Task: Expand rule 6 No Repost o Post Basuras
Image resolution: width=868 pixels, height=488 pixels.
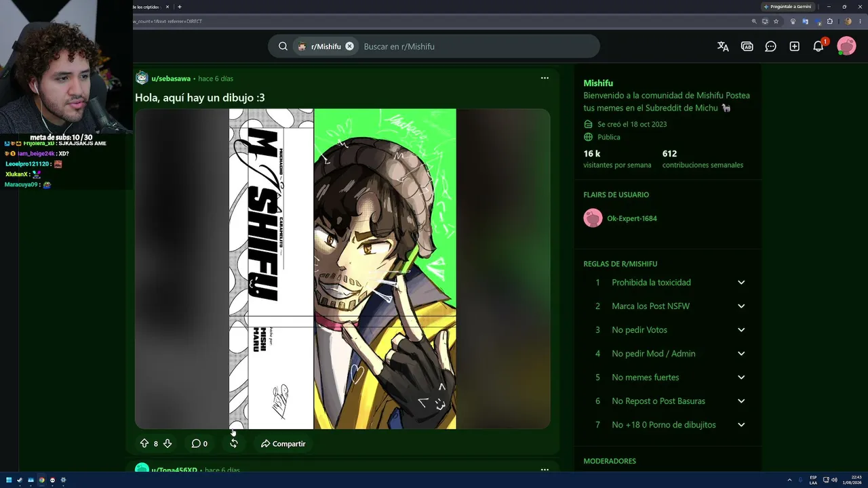Action: pos(741,401)
